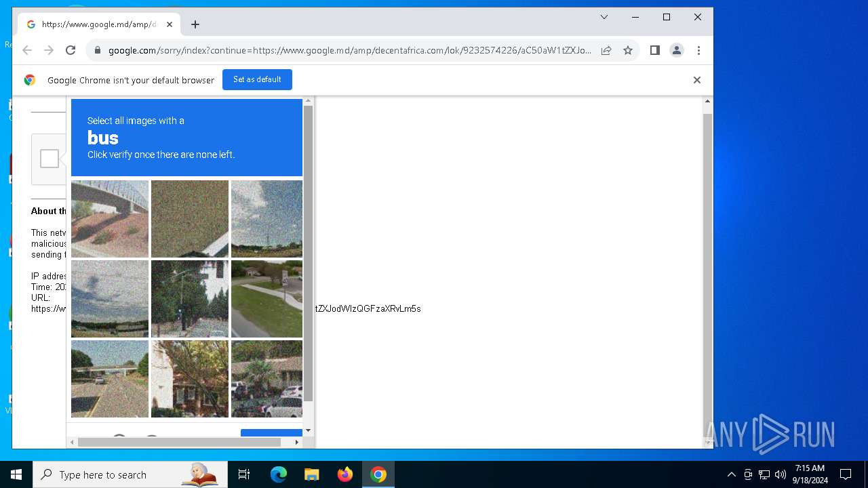This screenshot has height=488, width=868.
Task: Toggle the Chrome side panel
Action: coord(655,50)
